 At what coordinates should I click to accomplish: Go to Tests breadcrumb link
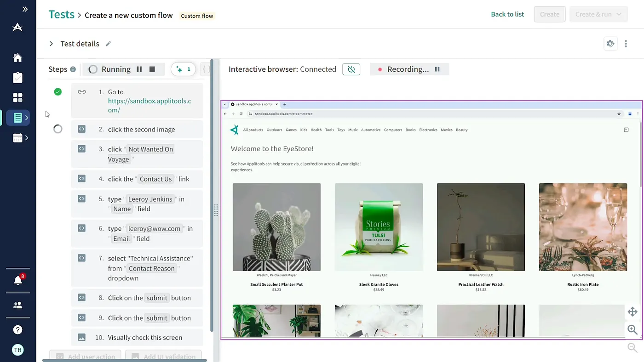tap(61, 14)
